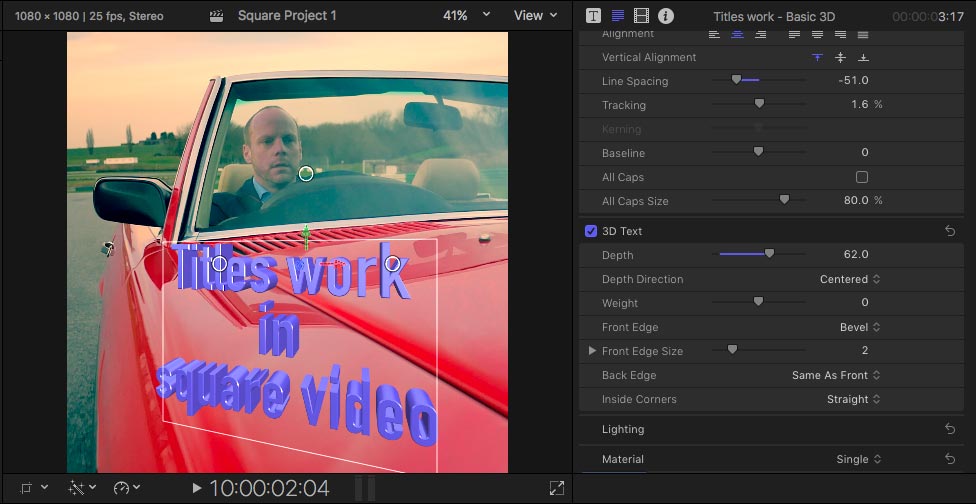Toggle full screen viewer icon
This screenshot has height=504, width=976.
click(557, 488)
